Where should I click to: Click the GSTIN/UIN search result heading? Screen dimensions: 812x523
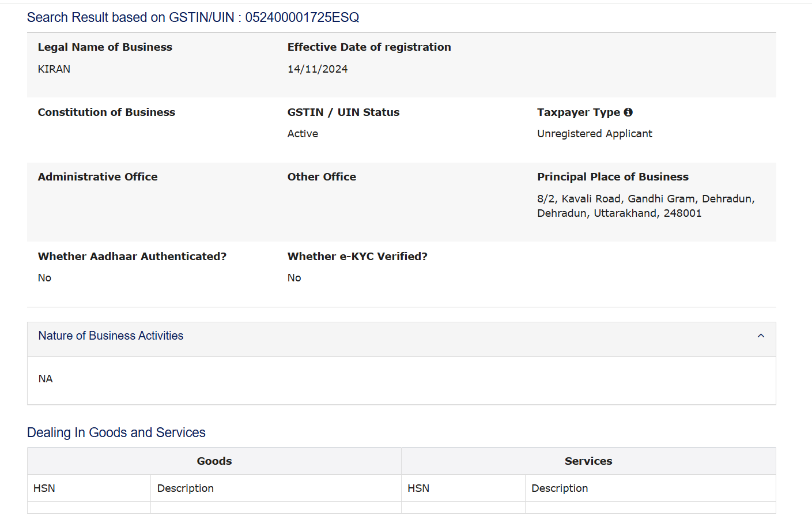(x=193, y=17)
